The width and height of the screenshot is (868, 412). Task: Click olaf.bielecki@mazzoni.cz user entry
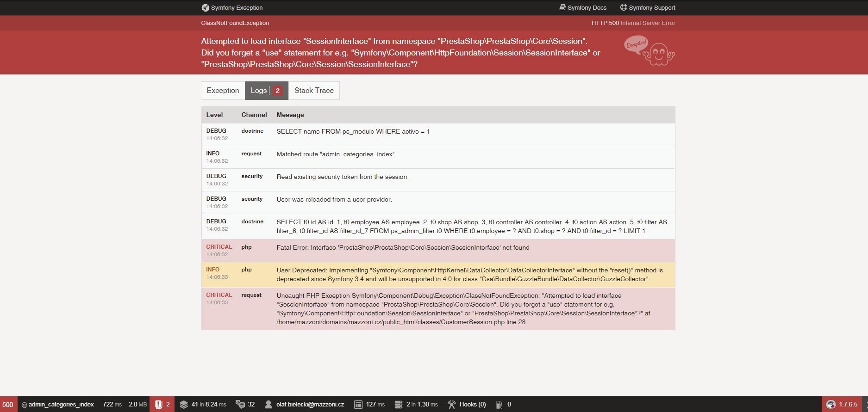pyautogui.click(x=310, y=404)
